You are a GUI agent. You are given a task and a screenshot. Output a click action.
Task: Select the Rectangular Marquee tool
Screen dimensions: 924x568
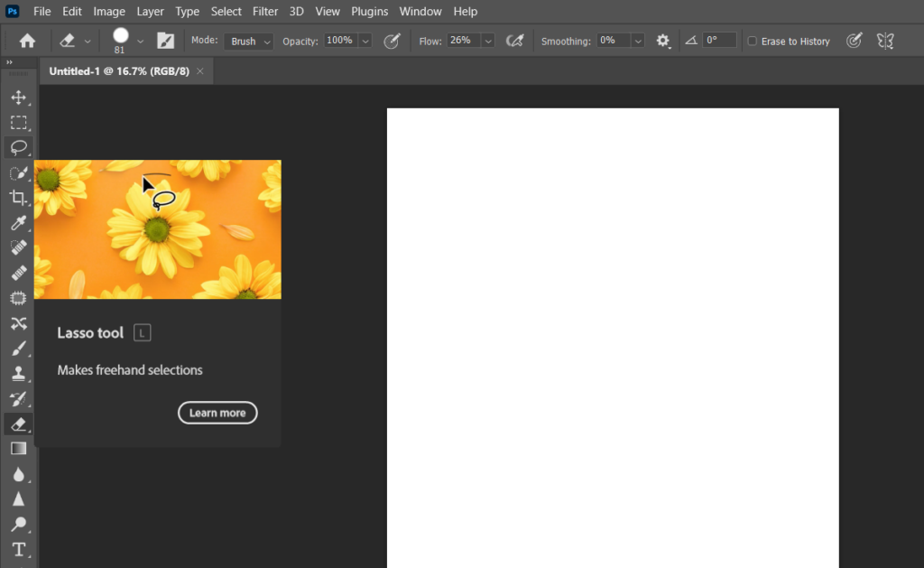coord(18,123)
